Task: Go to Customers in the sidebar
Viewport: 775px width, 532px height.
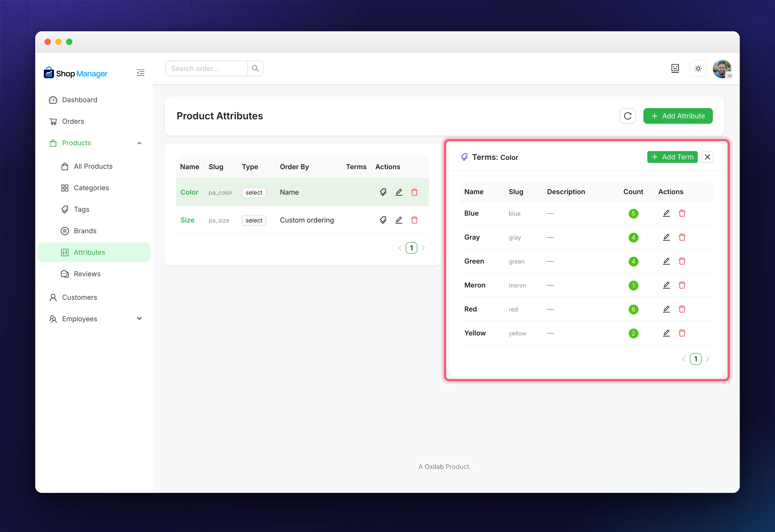Action: coord(94,297)
